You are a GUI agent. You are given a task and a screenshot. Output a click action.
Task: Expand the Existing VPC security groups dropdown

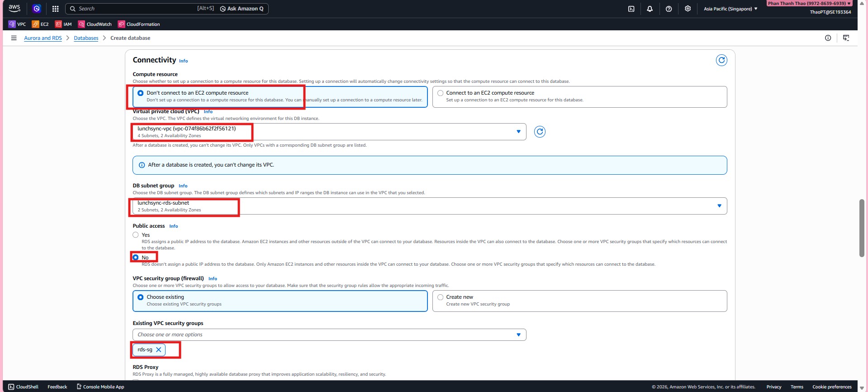pos(518,335)
